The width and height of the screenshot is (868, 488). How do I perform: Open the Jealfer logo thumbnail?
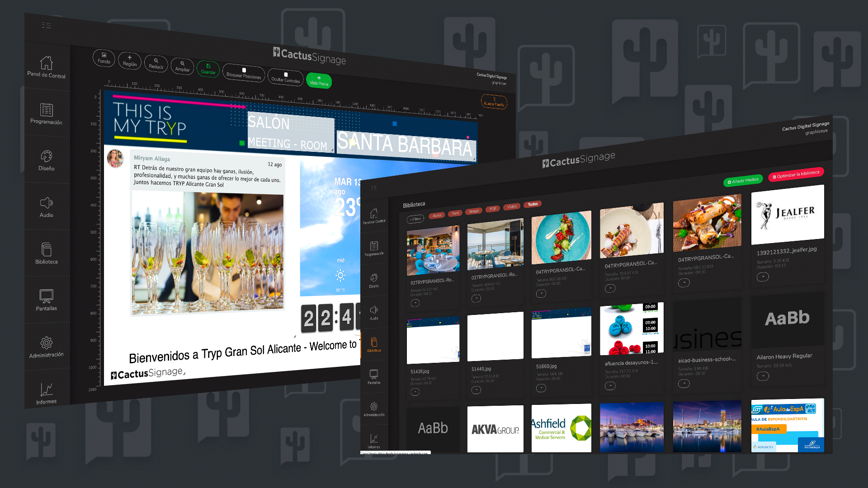tap(788, 215)
